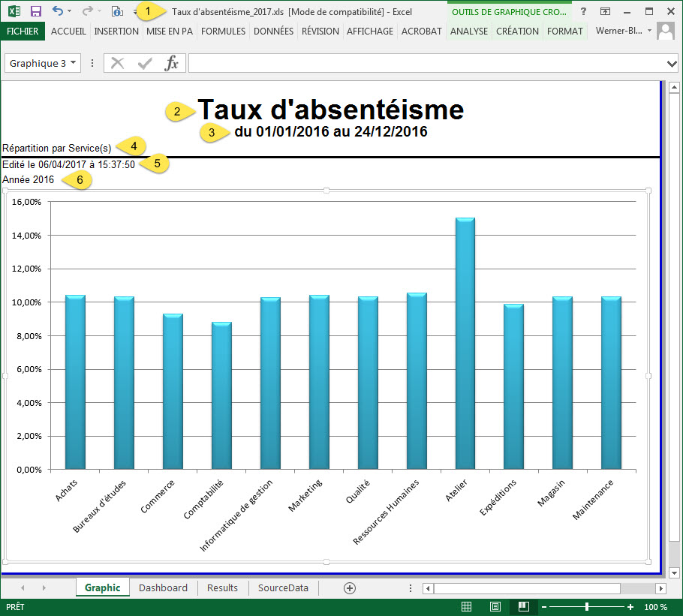Switch to the Dashboard sheet tab

(x=162, y=588)
